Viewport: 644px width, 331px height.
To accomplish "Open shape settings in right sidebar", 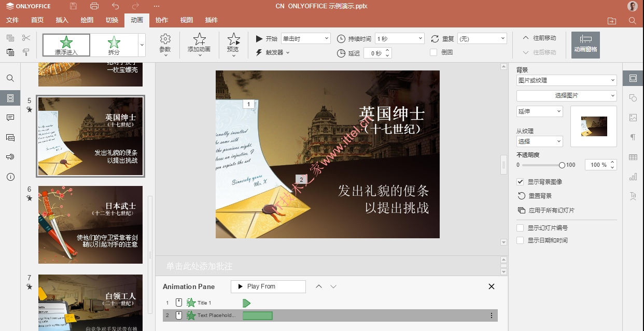I will (x=633, y=98).
